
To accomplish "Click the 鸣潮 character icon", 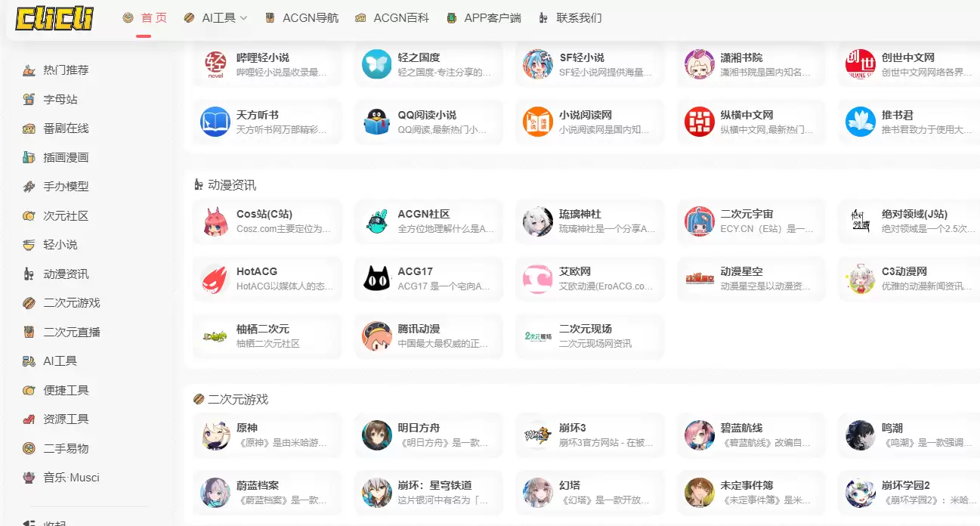I will [861, 435].
